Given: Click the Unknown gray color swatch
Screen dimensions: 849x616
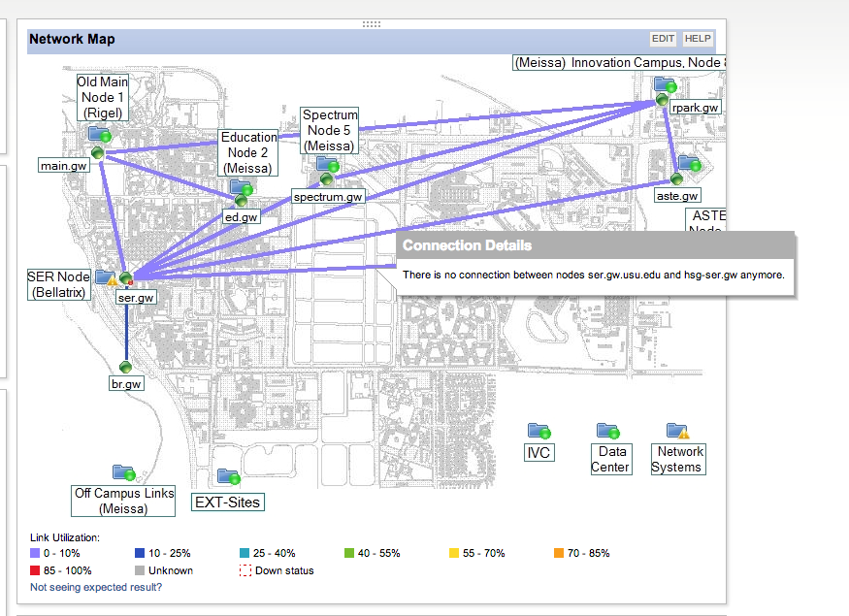Looking at the screenshot, I should pyautogui.click(x=140, y=570).
